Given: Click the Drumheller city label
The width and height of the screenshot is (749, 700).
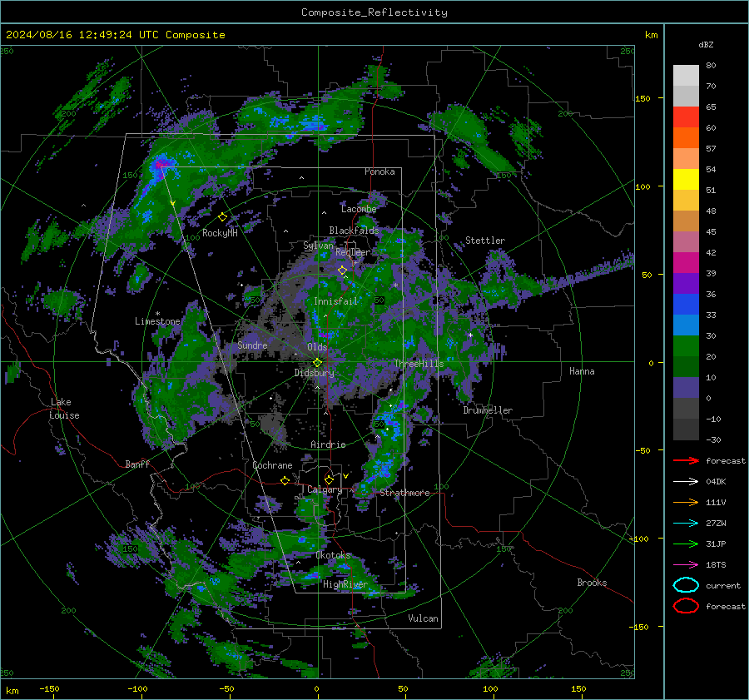Looking at the screenshot, I should [488, 410].
